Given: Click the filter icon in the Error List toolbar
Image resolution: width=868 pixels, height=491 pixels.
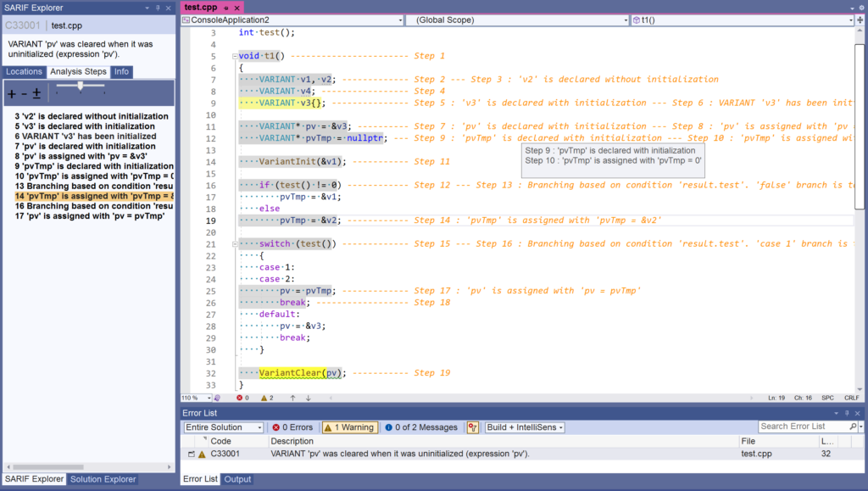Looking at the screenshot, I should 473,427.
